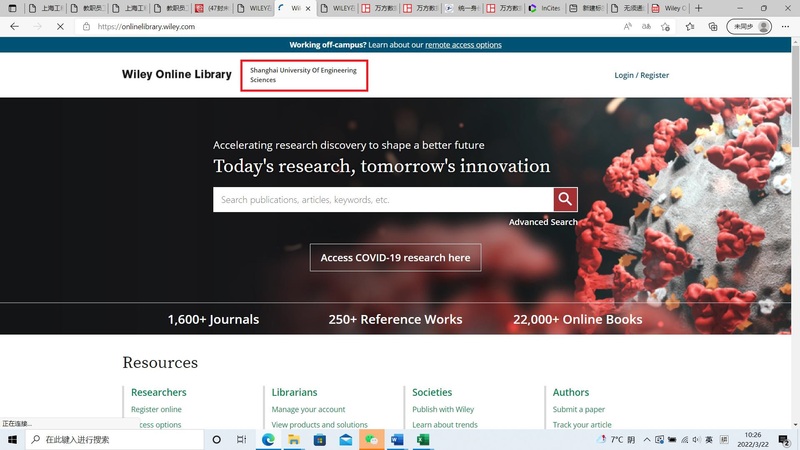The height and width of the screenshot is (450, 800).
Task: Click the Wiley Online Library logo
Action: pos(176,75)
